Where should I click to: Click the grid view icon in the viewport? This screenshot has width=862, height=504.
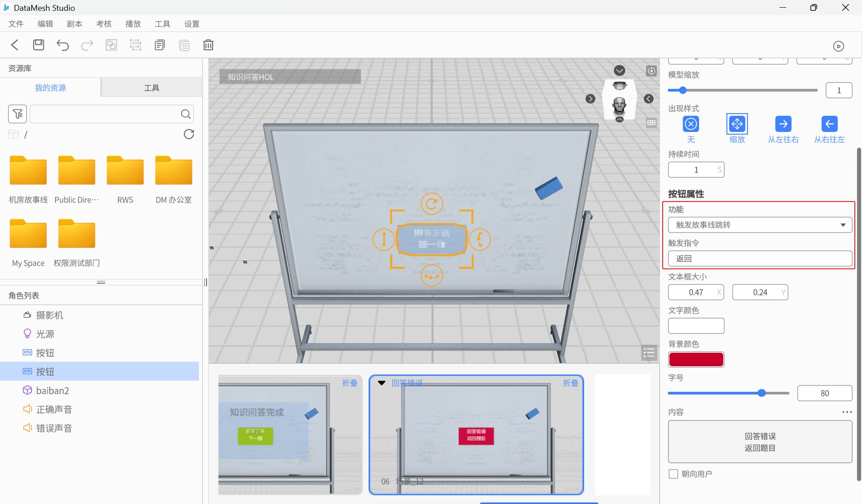(651, 123)
